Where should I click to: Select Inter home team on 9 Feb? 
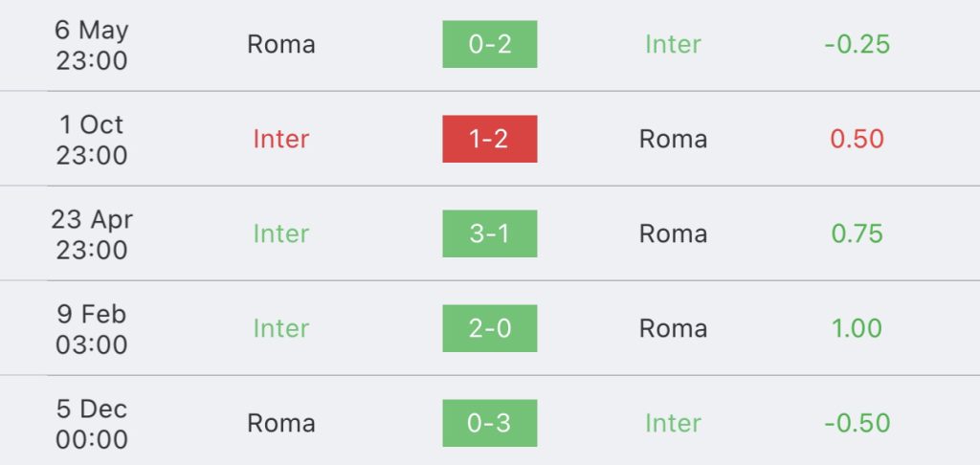tap(280, 329)
